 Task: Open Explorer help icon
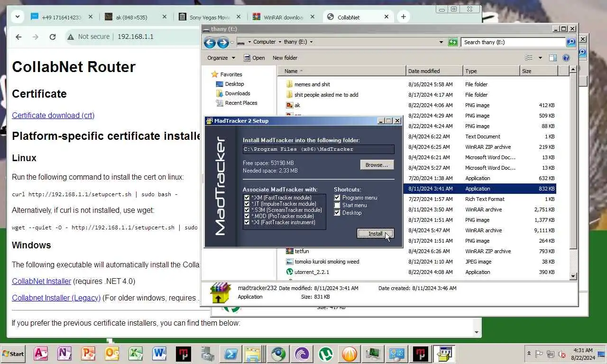(x=566, y=58)
